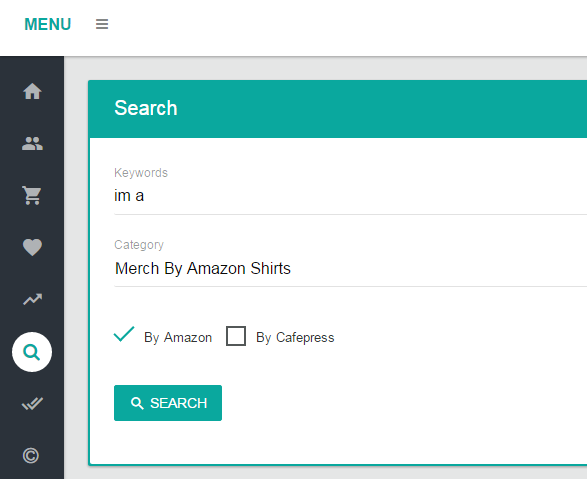
Task: Open the Category dropdown showing Merch By Amazon Shirts
Action: 350,268
